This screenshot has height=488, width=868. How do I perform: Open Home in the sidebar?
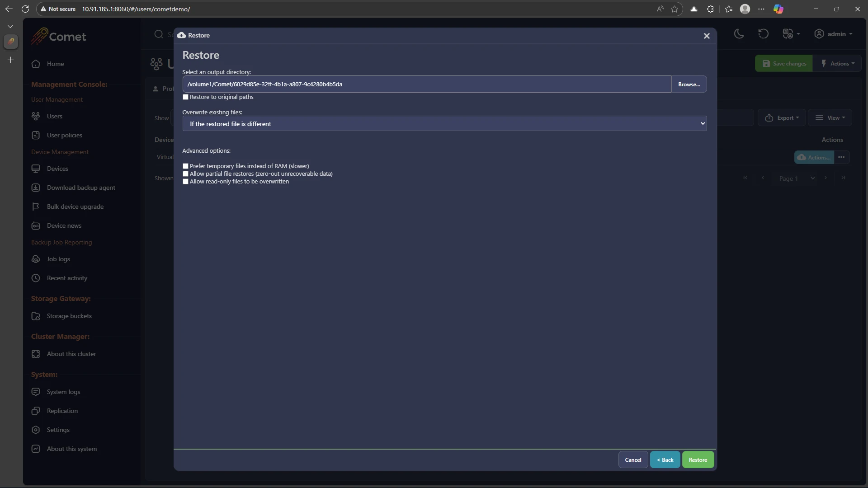(55, 64)
